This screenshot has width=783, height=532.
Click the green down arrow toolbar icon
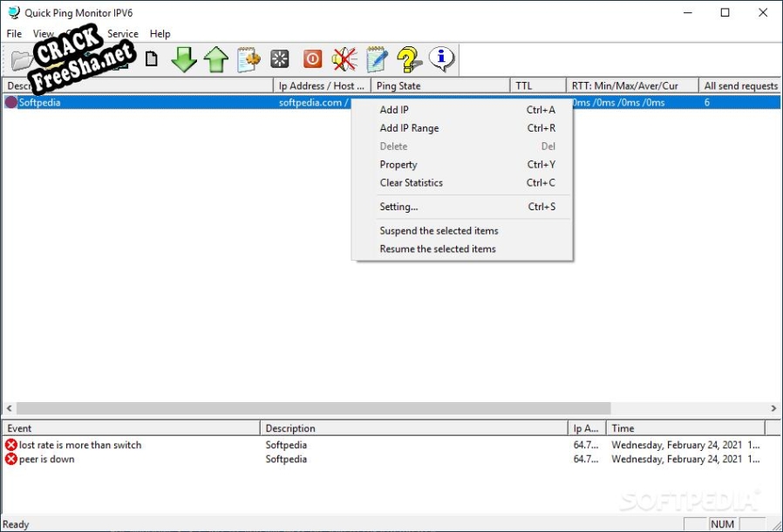pos(184,59)
